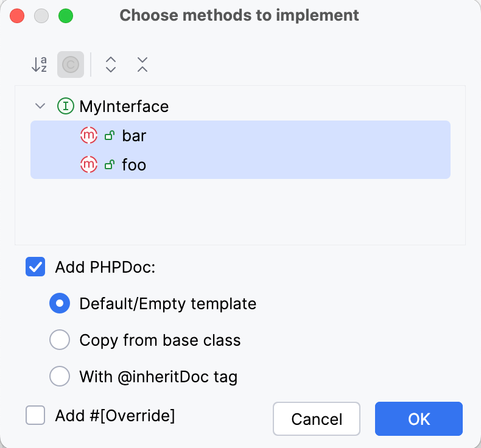Select Default/Empty template radio option
481x448 pixels.
click(x=60, y=303)
